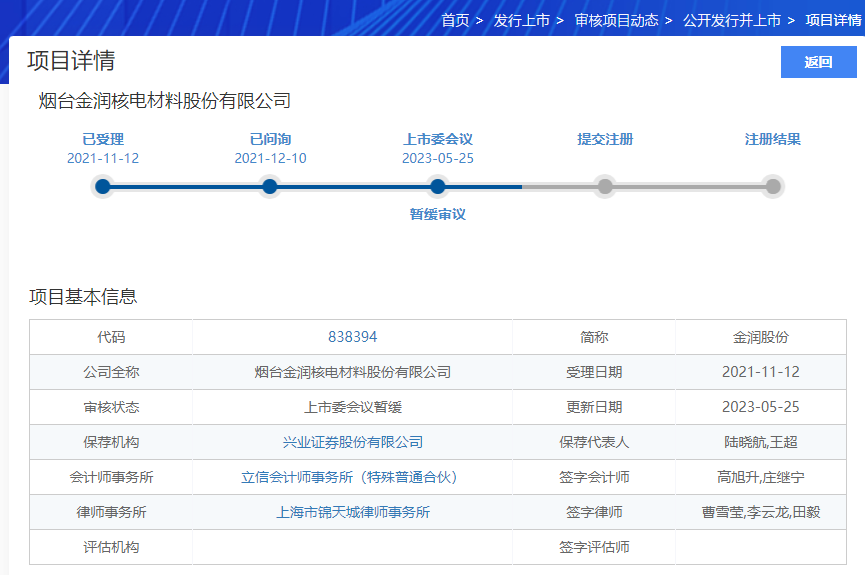Screen dimensions: 865x575
Task: Open 立信会计师事务所 link
Action: [352, 477]
